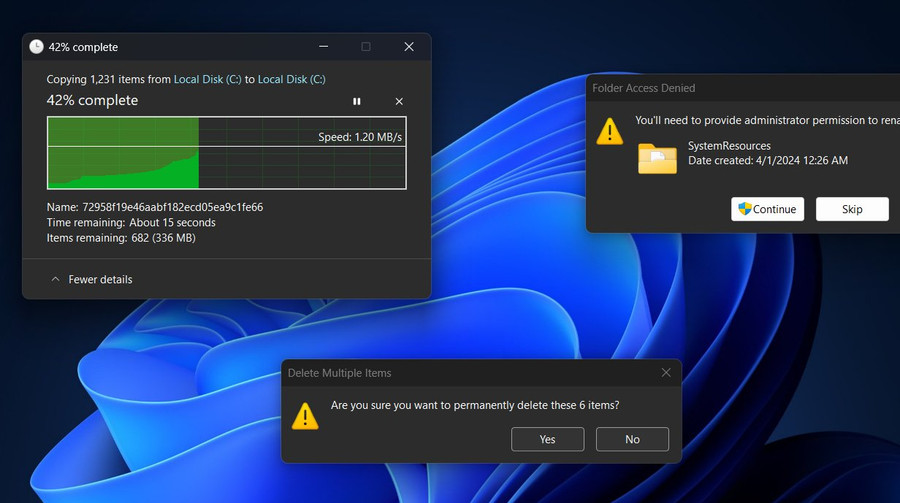Close the file copy progress window
The height and width of the screenshot is (503, 900).
pyautogui.click(x=409, y=47)
